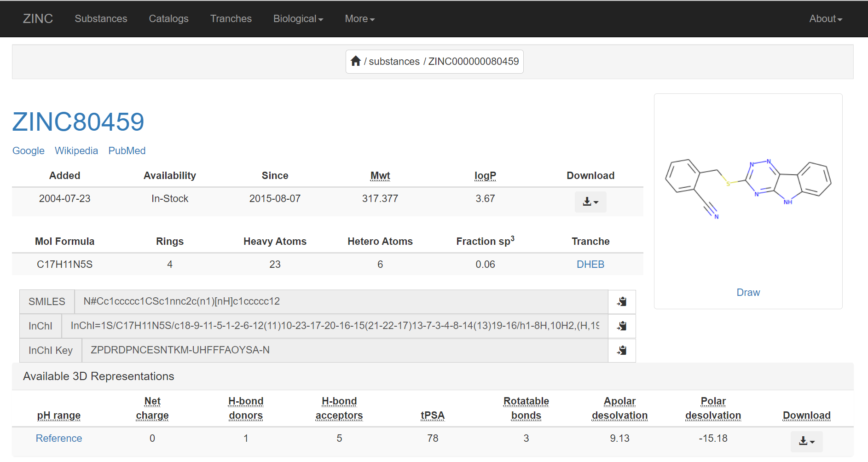The width and height of the screenshot is (868, 462).
Task: Go to the Substances page
Action: 101,19
